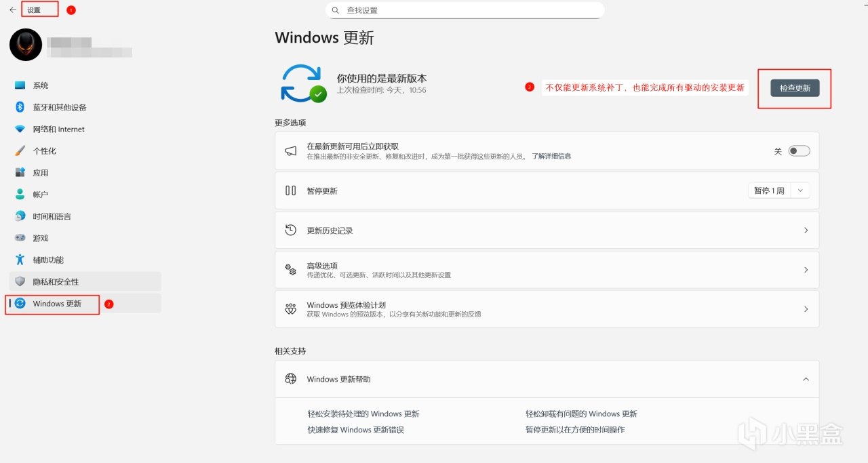Open 轻松安装待处理的 Windows 更新 link
The width and height of the screenshot is (868, 463).
(363, 414)
